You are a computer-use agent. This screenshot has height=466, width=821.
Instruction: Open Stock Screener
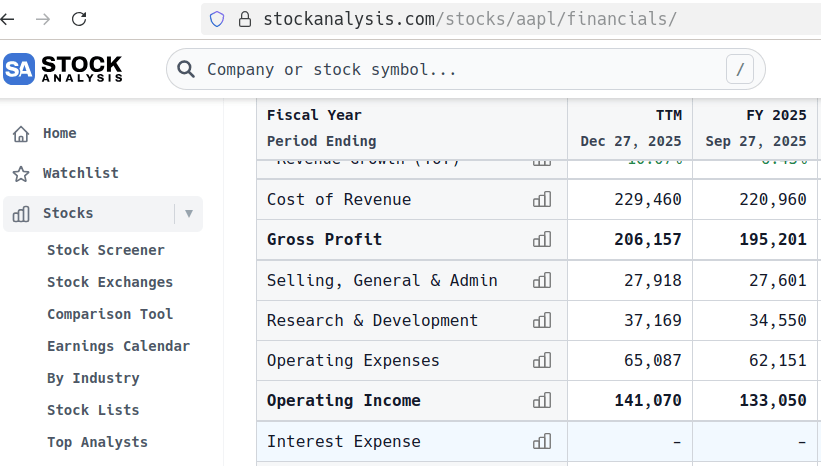coord(106,250)
